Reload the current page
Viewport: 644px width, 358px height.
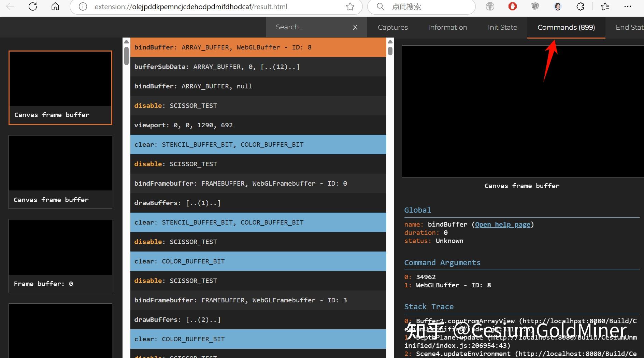(33, 6)
